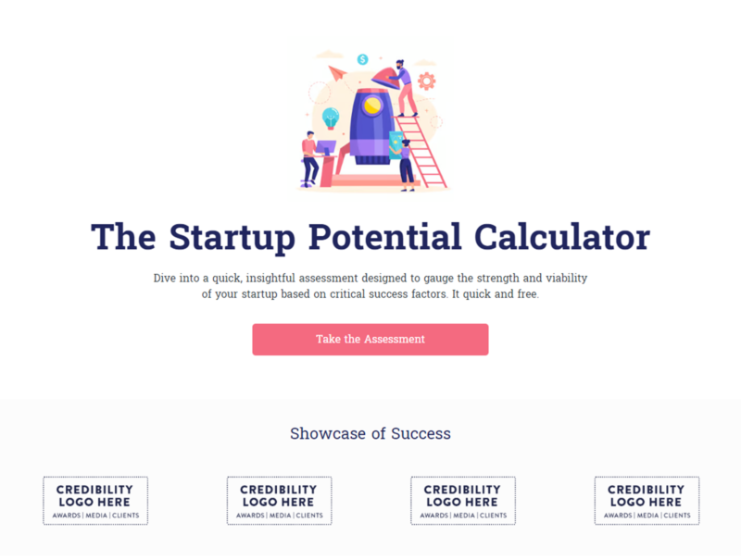Click the second Credibility Logo placeholder
741x560 pixels.
pyautogui.click(x=279, y=500)
